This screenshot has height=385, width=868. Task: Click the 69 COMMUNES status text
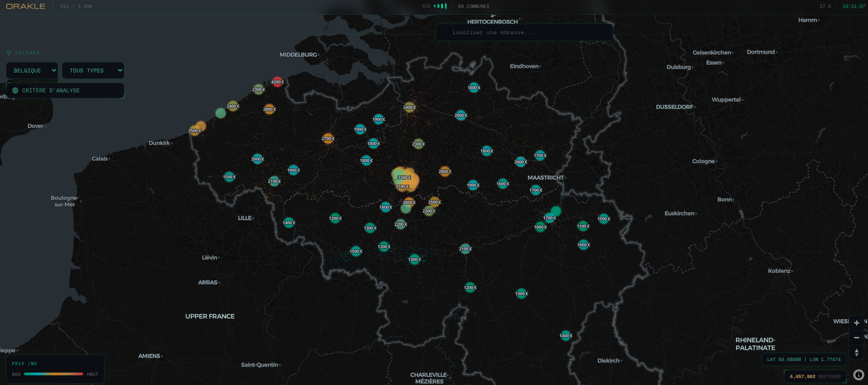473,6
